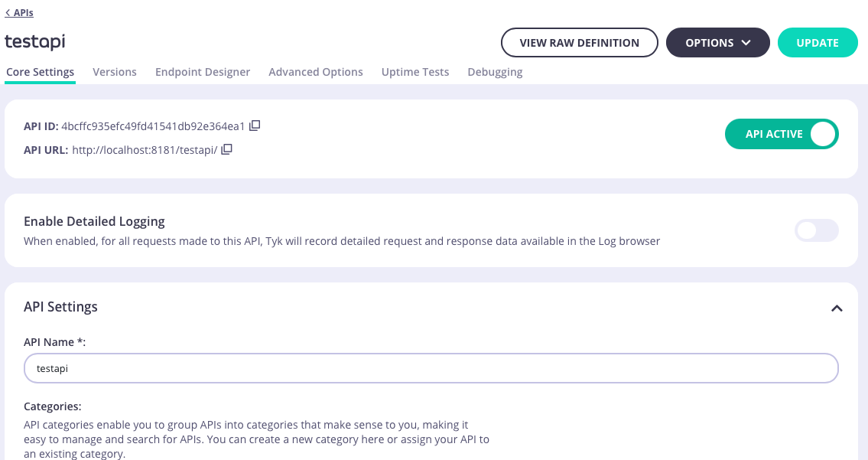
Task: Copy the API ID to clipboard
Action: (x=255, y=126)
